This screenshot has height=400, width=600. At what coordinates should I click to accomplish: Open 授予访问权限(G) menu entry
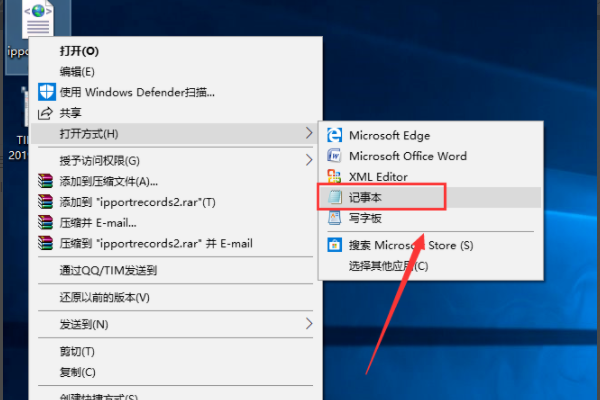click(x=176, y=160)
